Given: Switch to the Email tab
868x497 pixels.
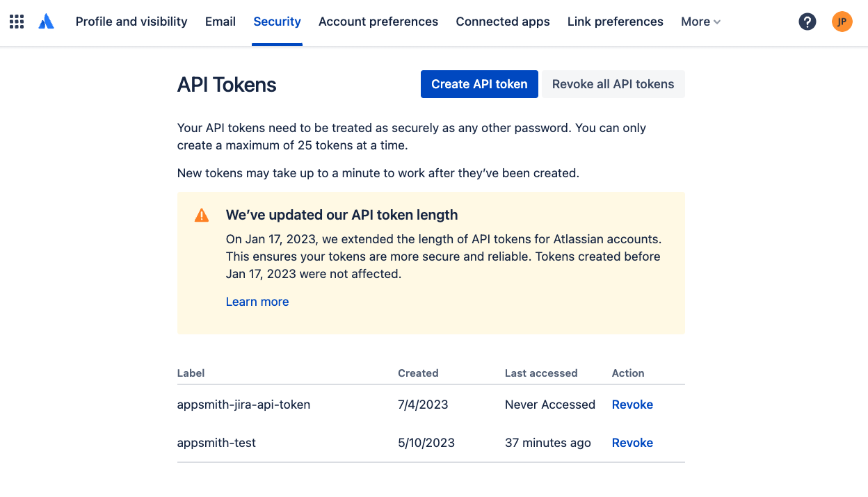Looking at the screenshot, I should point(220,22).
